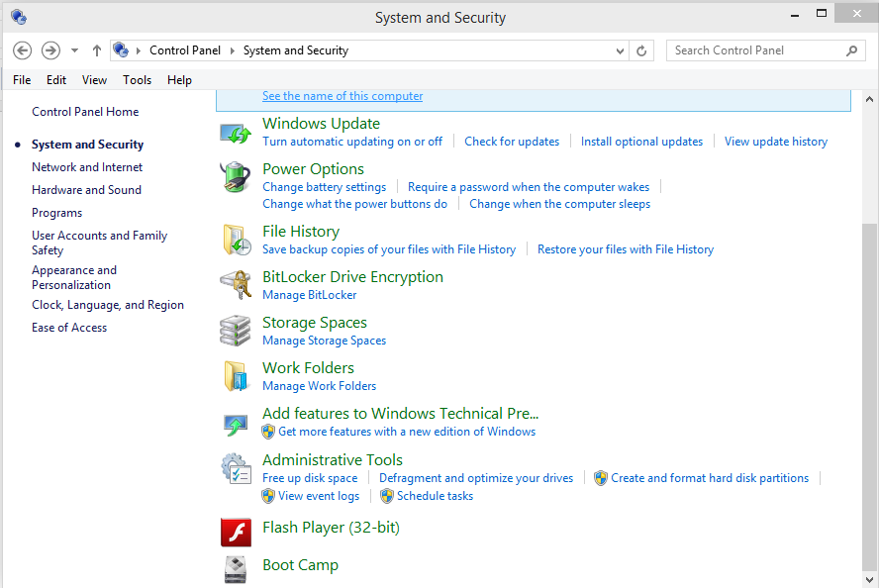Click the Boot Camp drive icon

[236, 569]
